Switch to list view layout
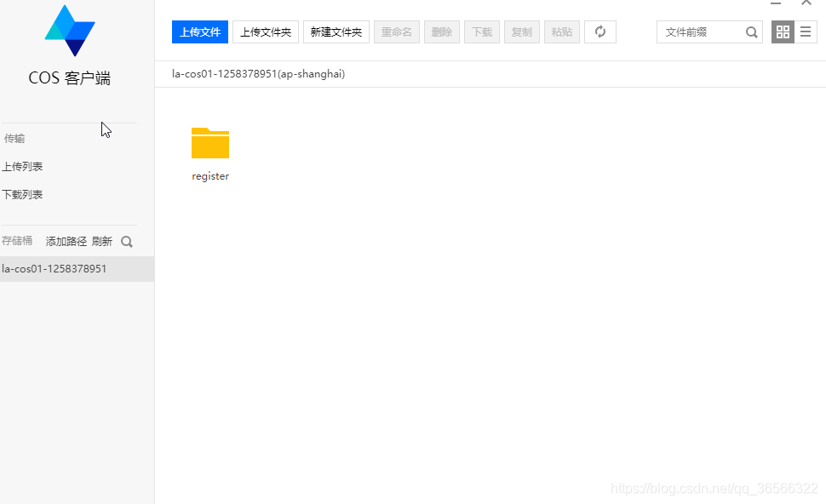The image size is (826, 504). [x=806, y=32]
